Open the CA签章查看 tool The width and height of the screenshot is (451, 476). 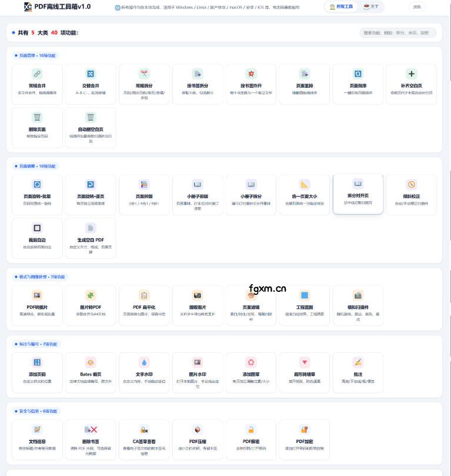(144, 440)
